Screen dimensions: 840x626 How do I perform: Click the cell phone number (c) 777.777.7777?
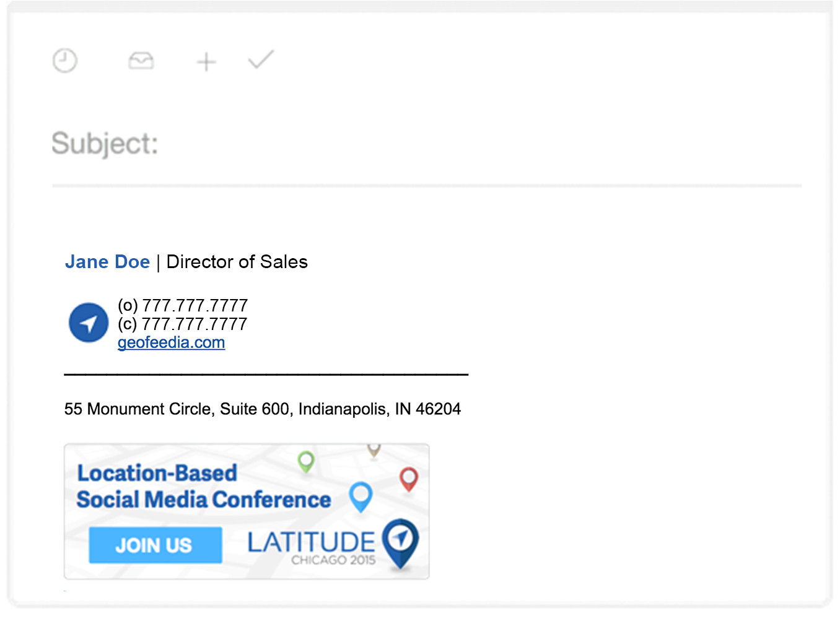(183, 324)
